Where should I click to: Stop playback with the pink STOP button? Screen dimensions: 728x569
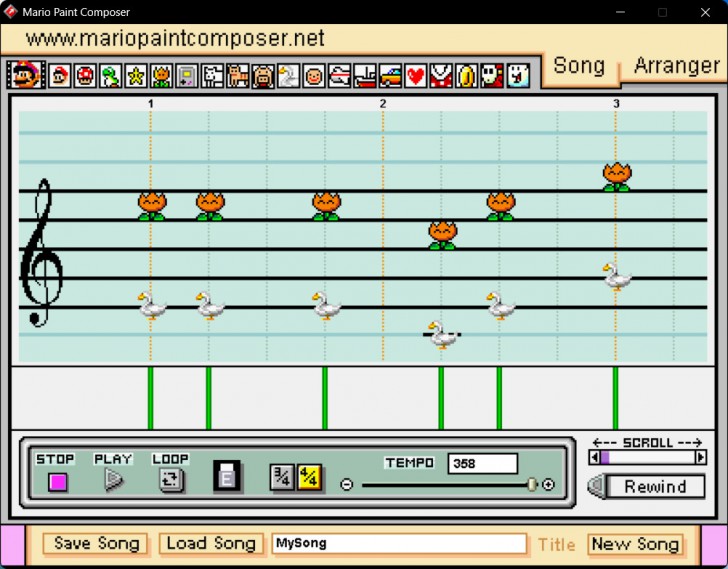click(58, 482)
